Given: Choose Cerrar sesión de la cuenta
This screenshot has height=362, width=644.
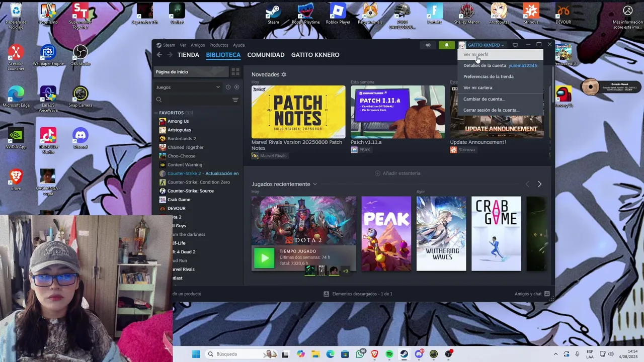Looking at the screenshot, I should point(500,110).
